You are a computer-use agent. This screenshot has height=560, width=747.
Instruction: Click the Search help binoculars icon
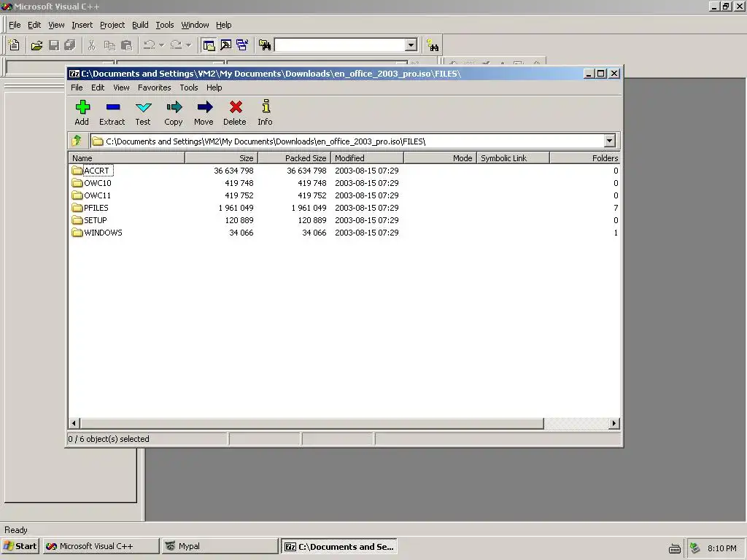coord(433,45)
